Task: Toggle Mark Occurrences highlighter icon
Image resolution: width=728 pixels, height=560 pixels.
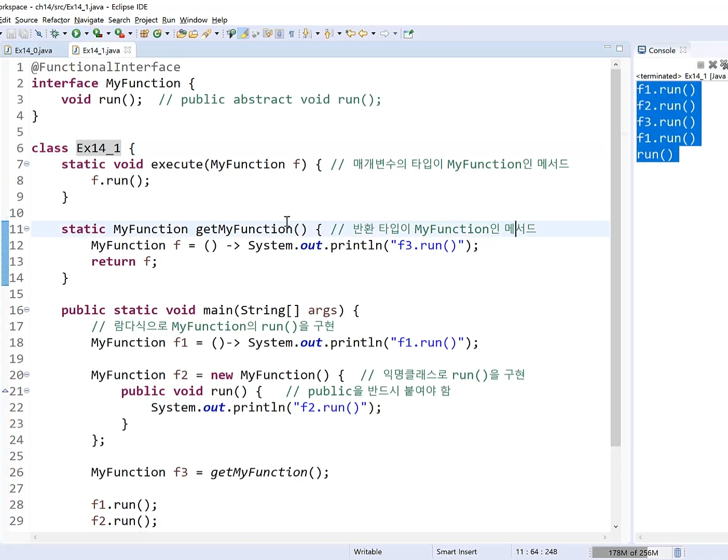Action: [x=243, y=34]
